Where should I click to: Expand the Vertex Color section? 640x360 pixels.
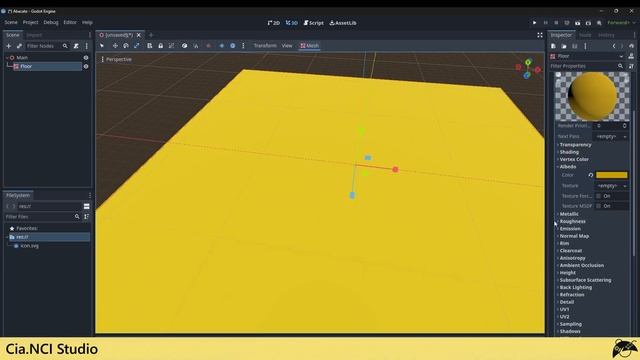[574, 160]
